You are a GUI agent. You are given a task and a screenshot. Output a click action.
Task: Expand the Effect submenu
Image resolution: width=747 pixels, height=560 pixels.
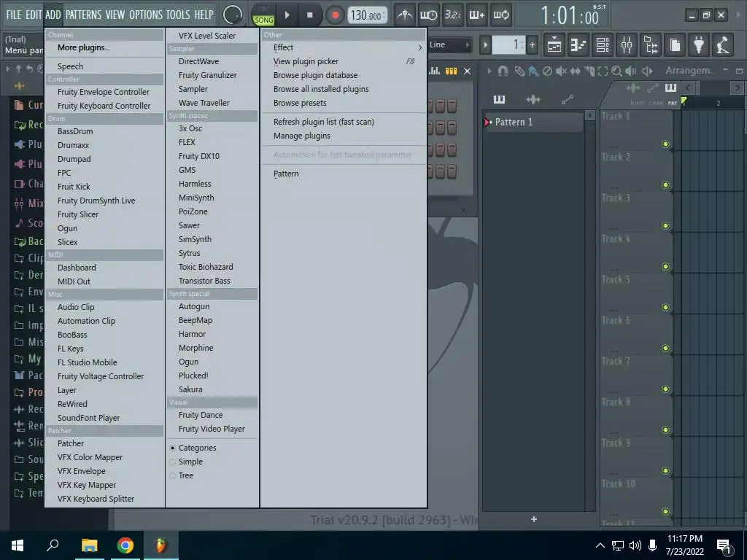[344, 47]
